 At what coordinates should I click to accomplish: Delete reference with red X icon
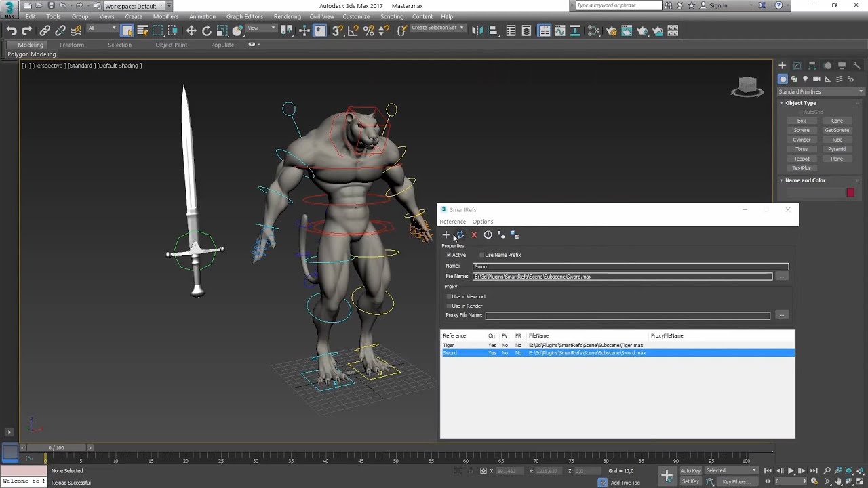[474, 235]
